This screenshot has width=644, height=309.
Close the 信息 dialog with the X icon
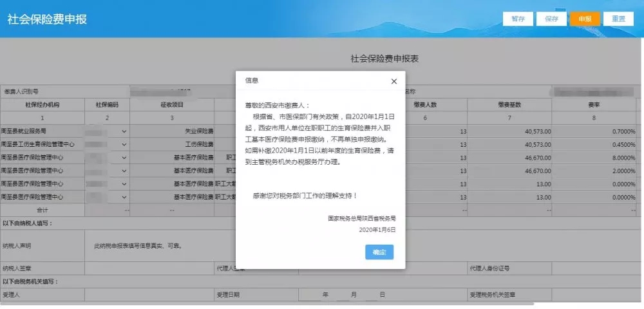pyautogui.click(x=394, y=81)
